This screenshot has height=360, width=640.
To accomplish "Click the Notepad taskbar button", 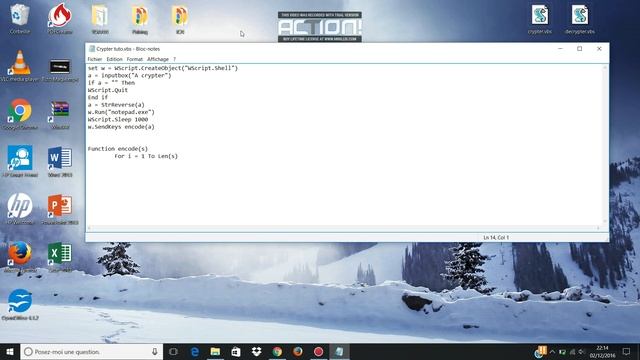I will click(339, 351).
